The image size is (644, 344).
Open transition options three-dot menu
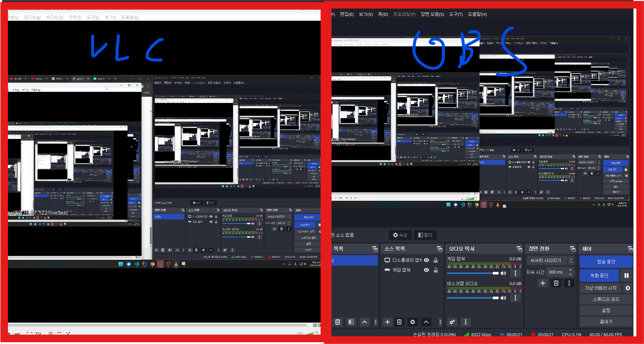(569, 283)
